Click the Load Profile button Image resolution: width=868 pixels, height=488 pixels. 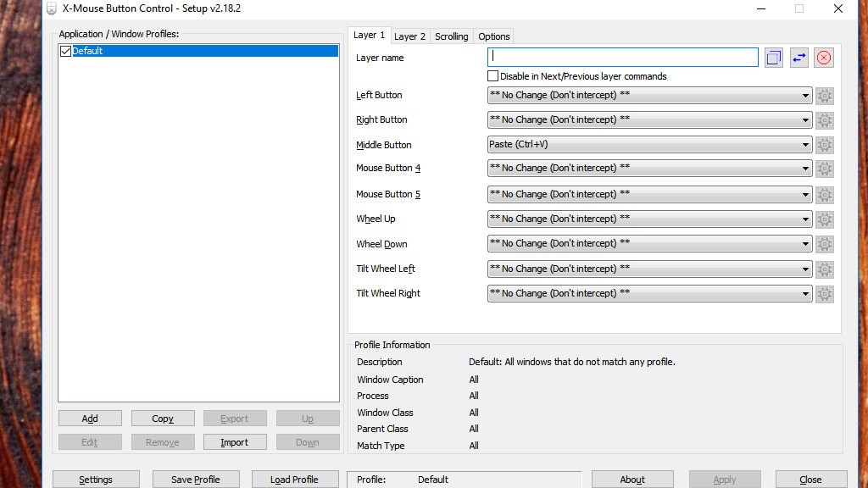tap(294, 480)
